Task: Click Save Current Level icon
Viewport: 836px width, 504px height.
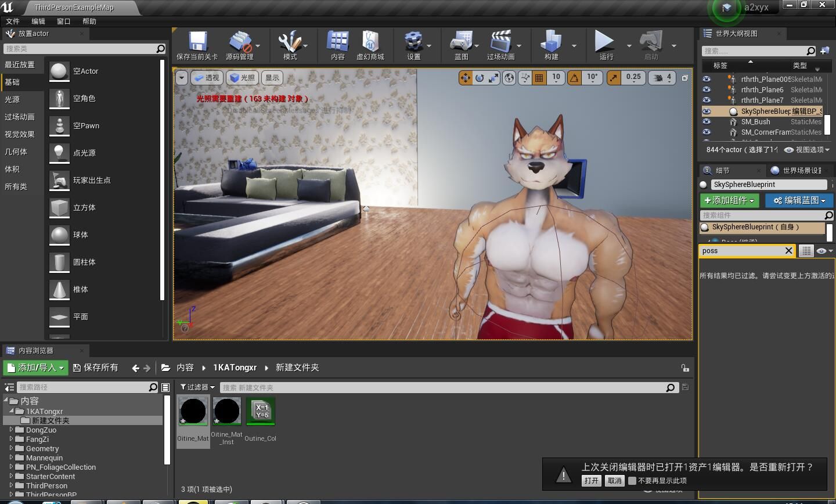Action: pyautogui.click(x=197, y=42)
